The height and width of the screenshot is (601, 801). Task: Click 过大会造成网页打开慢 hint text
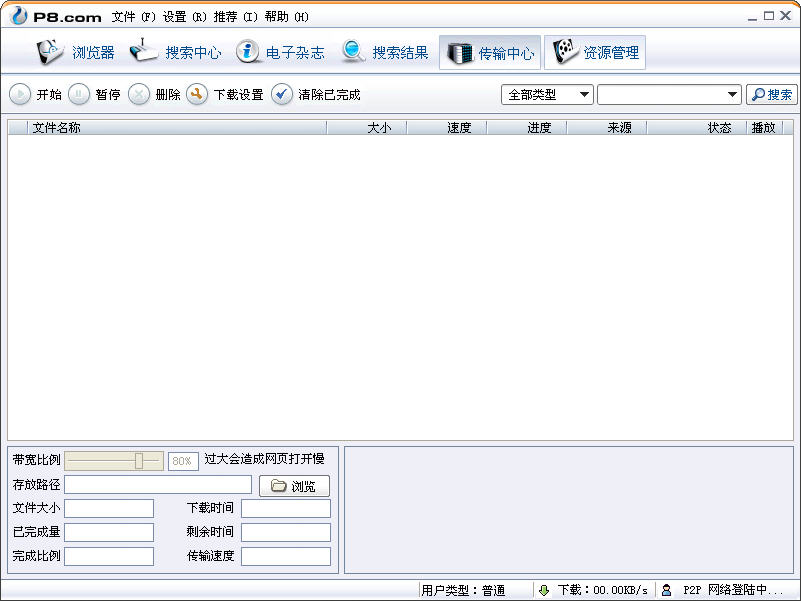click(265, 459)
